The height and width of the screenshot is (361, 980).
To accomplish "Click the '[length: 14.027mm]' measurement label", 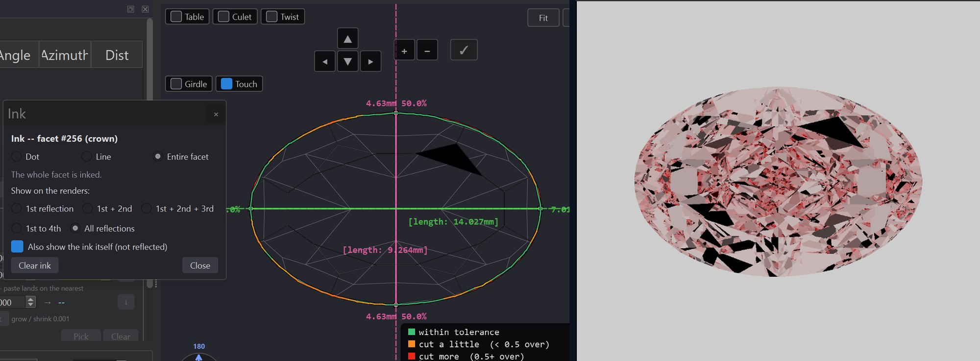I will tap(453, 222).
